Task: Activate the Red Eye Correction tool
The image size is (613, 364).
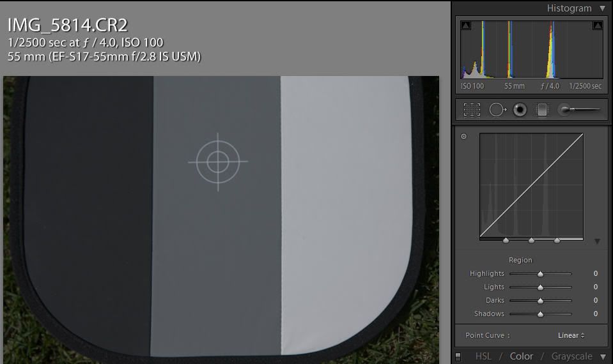Action: click(520, 110)
